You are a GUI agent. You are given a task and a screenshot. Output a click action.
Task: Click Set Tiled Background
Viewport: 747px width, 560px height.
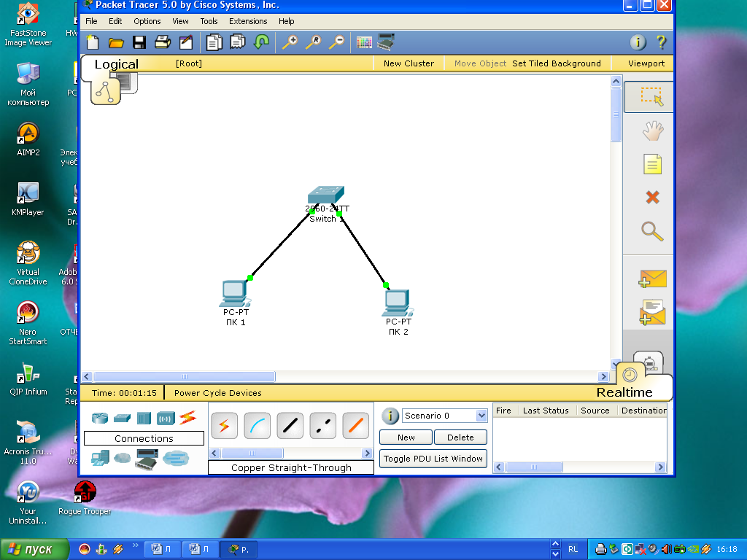click(557, 63)
